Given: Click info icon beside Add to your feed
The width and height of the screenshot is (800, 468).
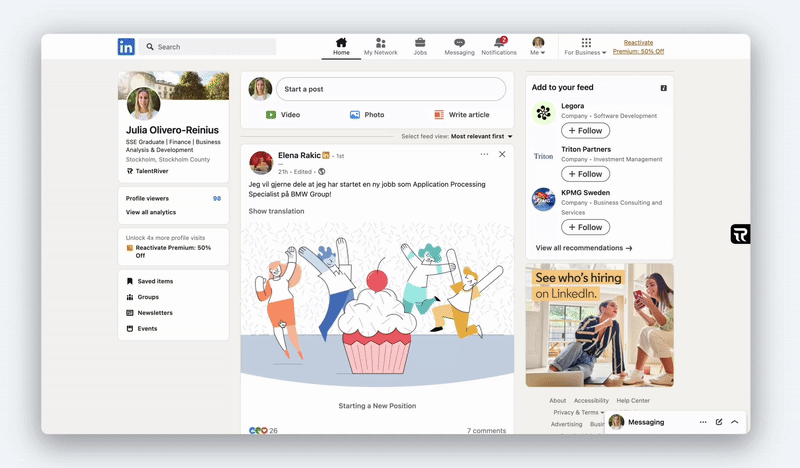Looking at the screenshot, I should (663, 88).
